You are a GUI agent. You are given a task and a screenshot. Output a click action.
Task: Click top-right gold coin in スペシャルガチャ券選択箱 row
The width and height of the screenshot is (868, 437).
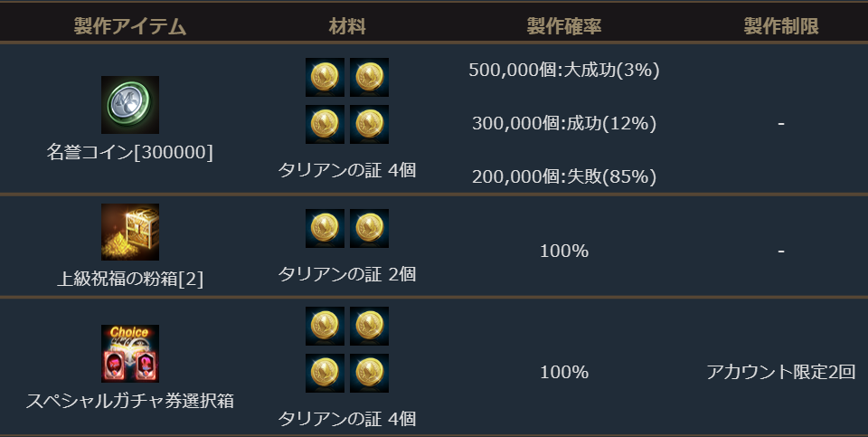[x=370, y=326]
